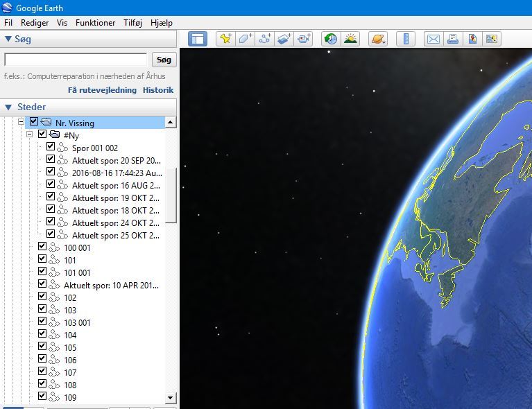Screen dimensions: 532x409
Task: Show historical imagery clock icon
Action: click(x=331, y=39)
